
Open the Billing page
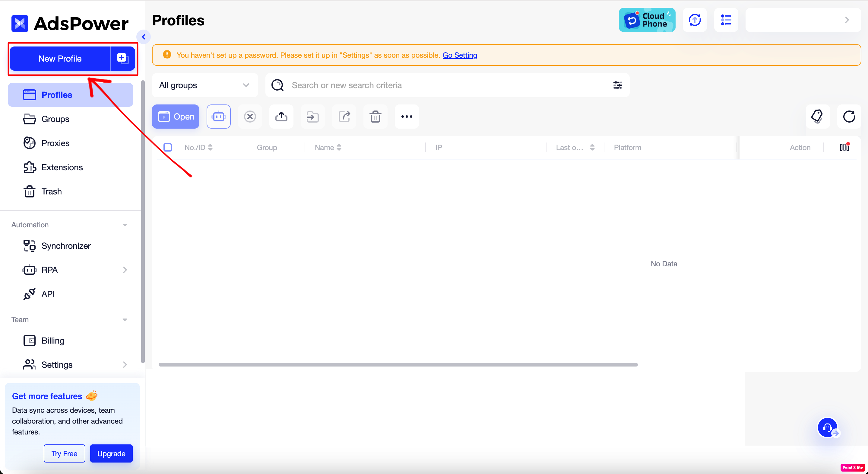coord(71,341)
